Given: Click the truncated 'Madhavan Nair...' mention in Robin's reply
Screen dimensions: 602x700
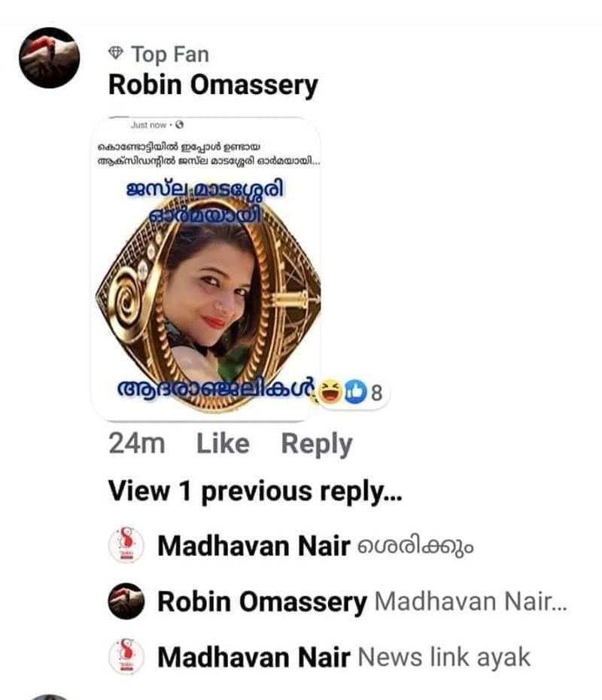Looking at the screenshot, I should [470, 601].
